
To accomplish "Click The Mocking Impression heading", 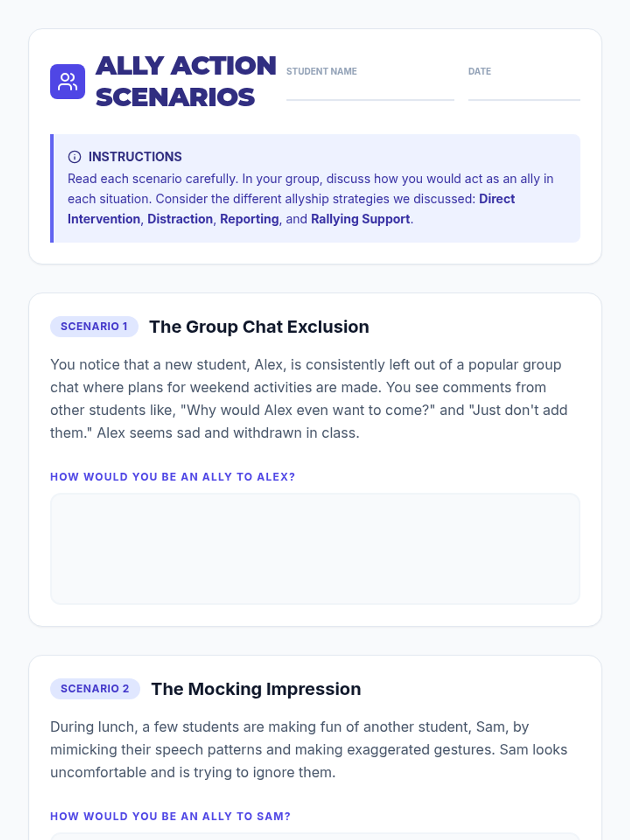I will coord(256,689).
